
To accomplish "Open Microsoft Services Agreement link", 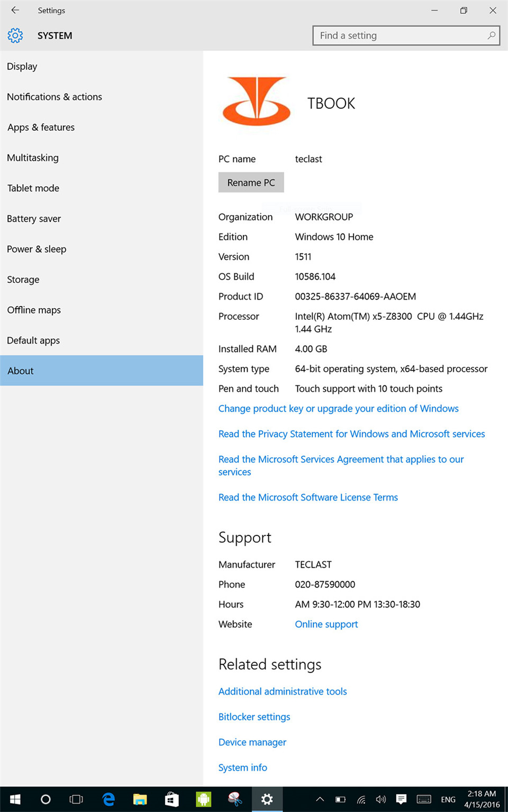I will click(341, 466).
